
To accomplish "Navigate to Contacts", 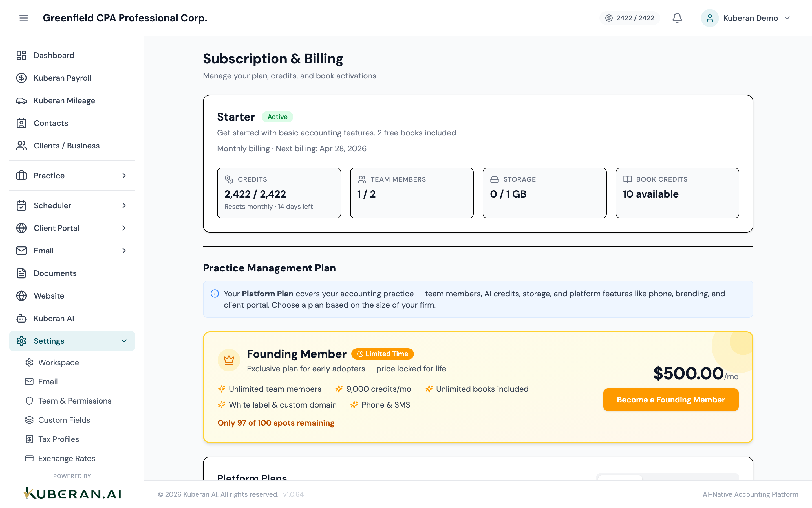I will click(72, 123).
